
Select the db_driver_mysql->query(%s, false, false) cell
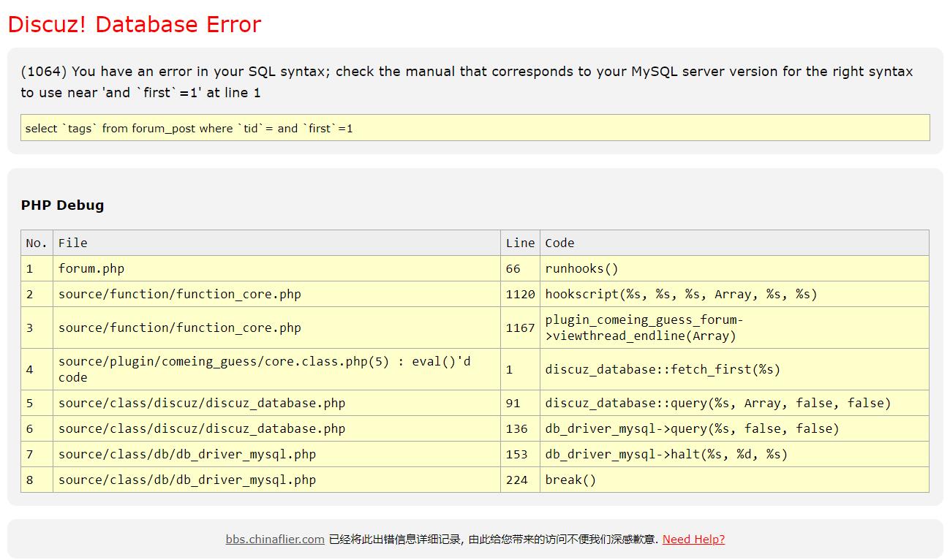pos(734,428)
